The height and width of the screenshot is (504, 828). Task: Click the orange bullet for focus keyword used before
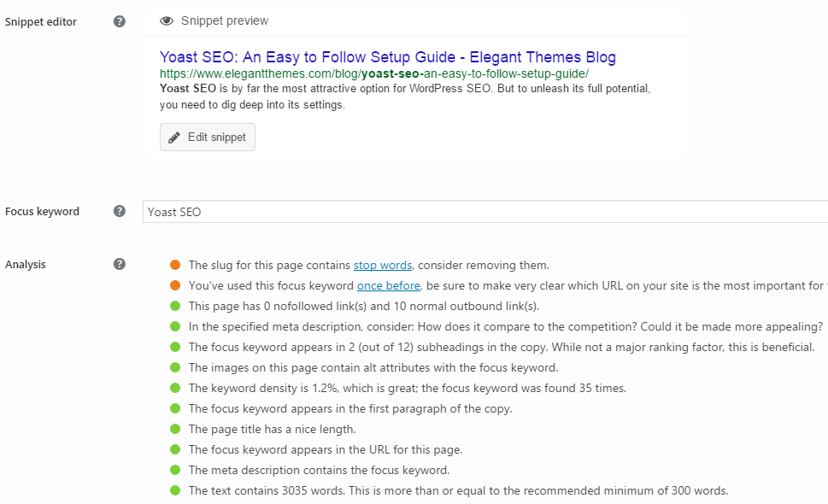[x=175, y=285]
